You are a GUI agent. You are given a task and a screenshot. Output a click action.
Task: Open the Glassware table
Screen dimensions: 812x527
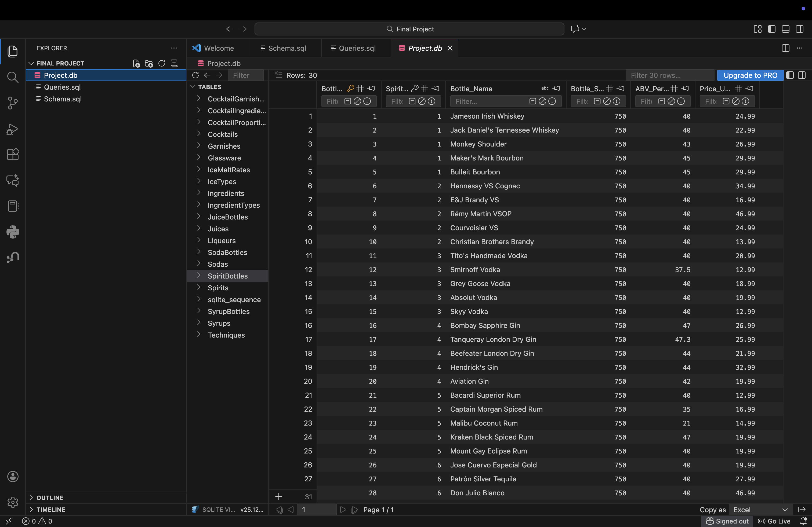pos(224,158)
